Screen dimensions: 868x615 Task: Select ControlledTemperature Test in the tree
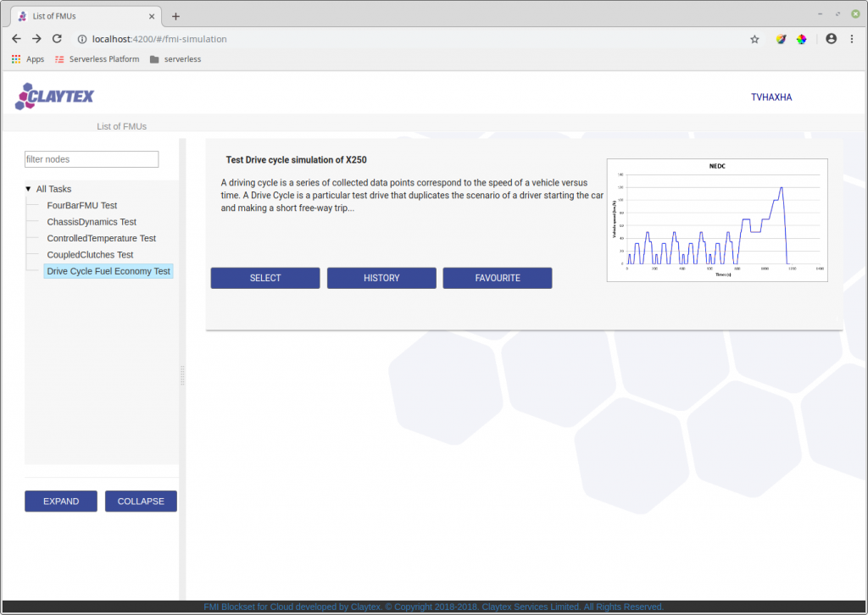(x=102, y=238)
